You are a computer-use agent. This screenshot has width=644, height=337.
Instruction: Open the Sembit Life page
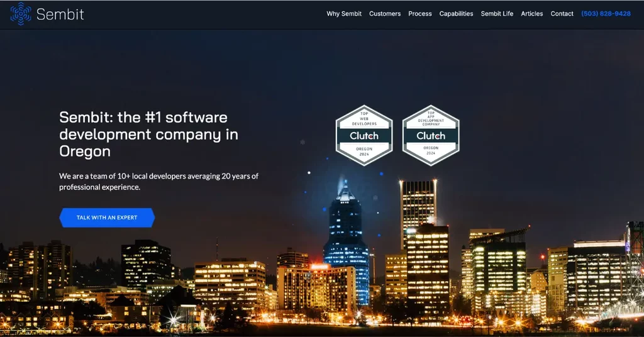pos(497,14)
